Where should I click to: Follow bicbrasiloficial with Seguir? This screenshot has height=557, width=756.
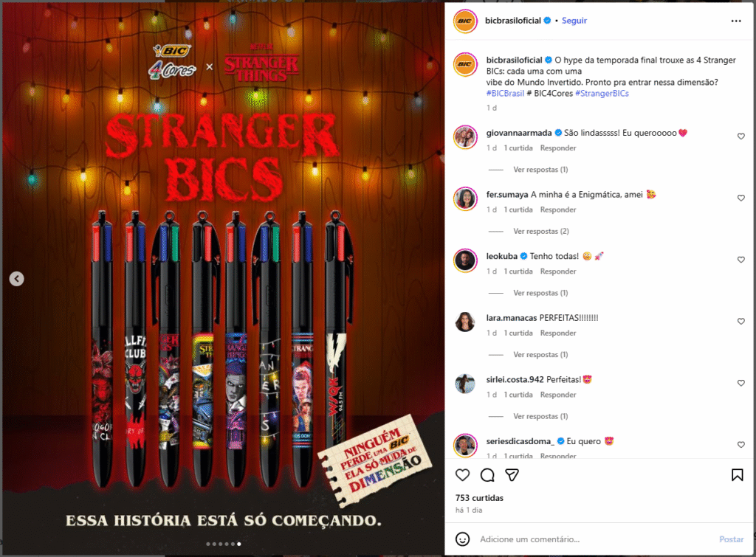pos(574,21)
